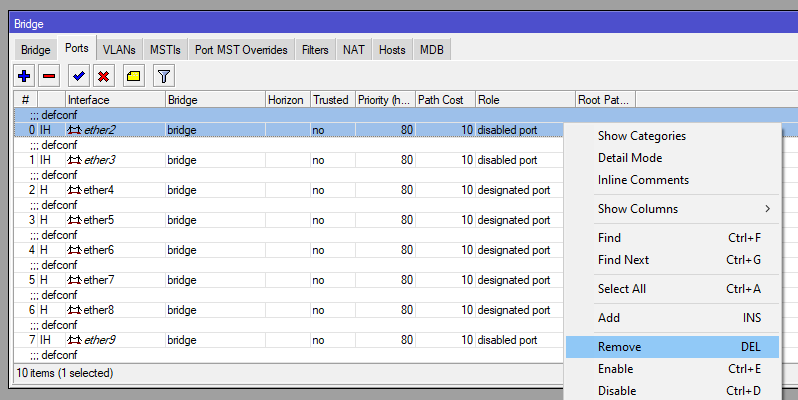The image size is (798, 400).
Task: Click the blue plus Add button
Action: 24,76
